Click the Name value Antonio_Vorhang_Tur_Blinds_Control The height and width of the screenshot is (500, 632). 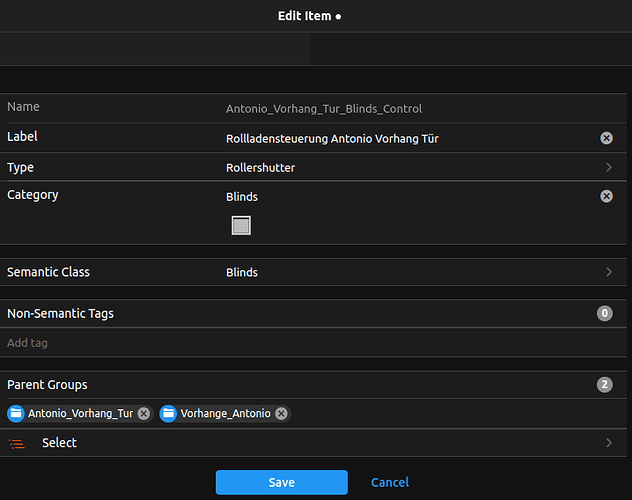pyautogui.click(x=324, y=109)
